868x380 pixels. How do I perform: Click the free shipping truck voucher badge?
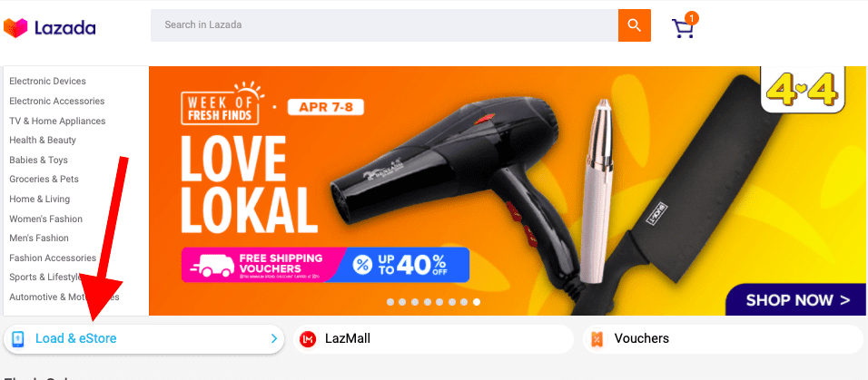point(264,265)
